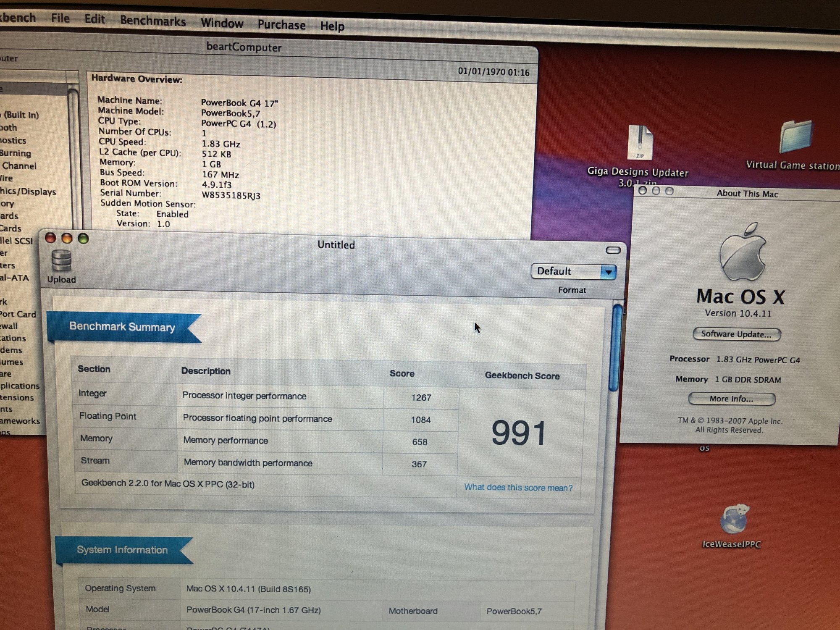Click the Motherboard value PowerBook5,7
This screenshot has width=840, height=630.
[x=514, y=612]
